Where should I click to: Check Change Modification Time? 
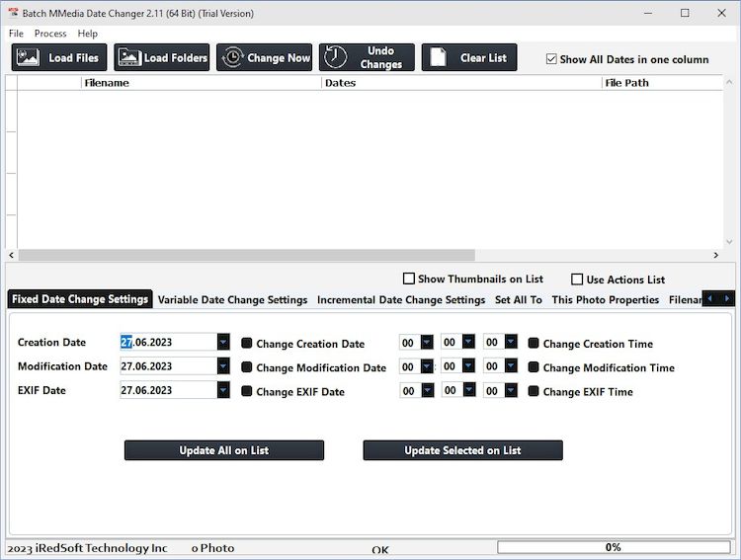[534, 367]
